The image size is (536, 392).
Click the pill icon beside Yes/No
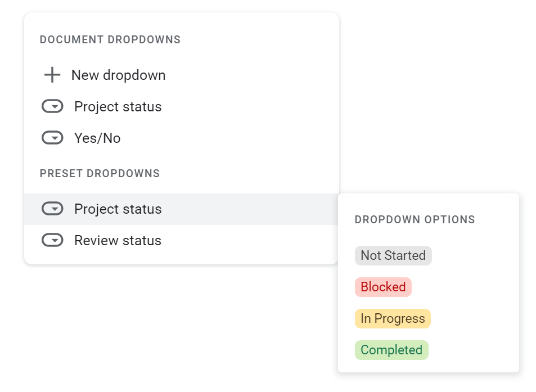click(52, 138)
